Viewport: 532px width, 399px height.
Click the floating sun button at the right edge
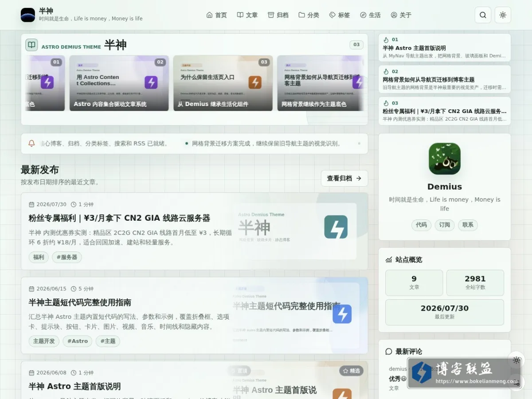pos(516,360)
